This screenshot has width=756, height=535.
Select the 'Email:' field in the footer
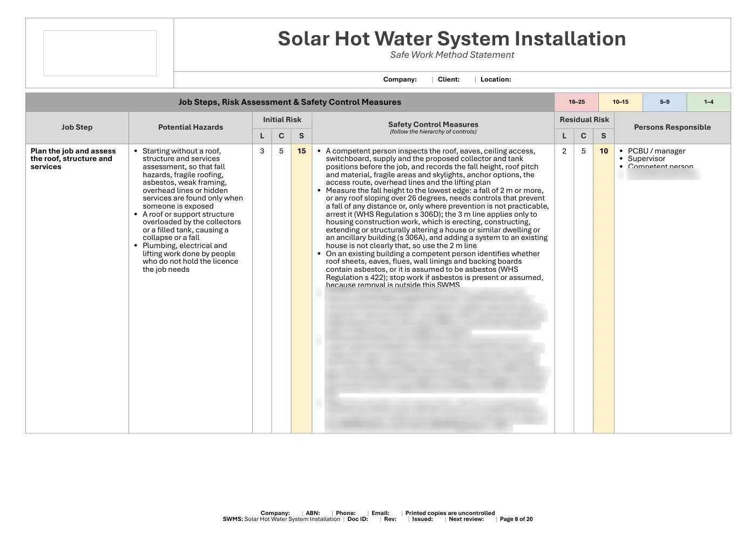tap(381, 513)
